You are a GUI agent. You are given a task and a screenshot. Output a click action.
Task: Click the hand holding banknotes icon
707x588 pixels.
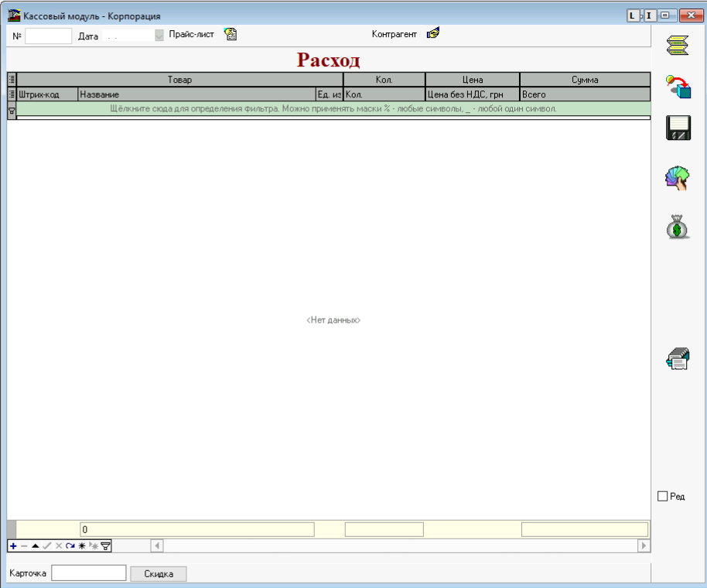coord(678,179)
